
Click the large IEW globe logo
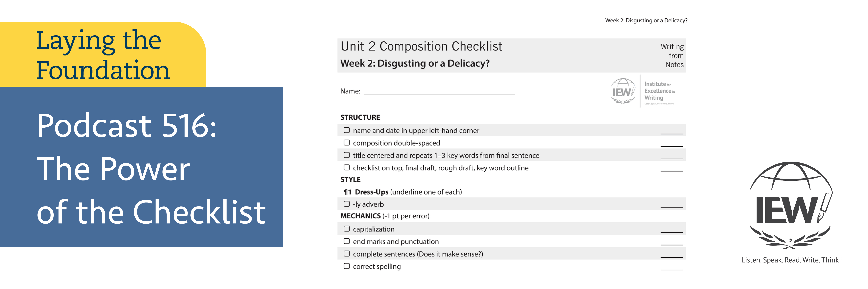[x=791, y=205]
